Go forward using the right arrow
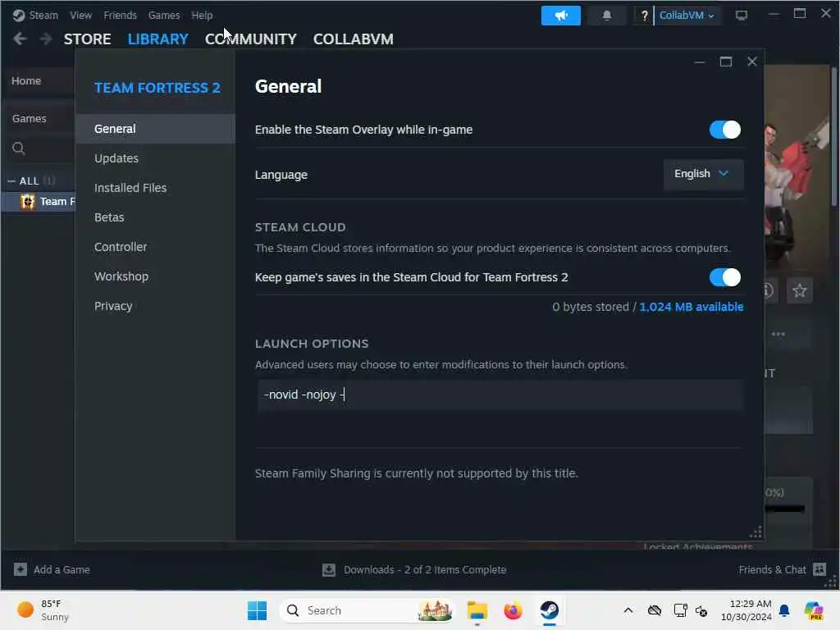 (46, 39)
